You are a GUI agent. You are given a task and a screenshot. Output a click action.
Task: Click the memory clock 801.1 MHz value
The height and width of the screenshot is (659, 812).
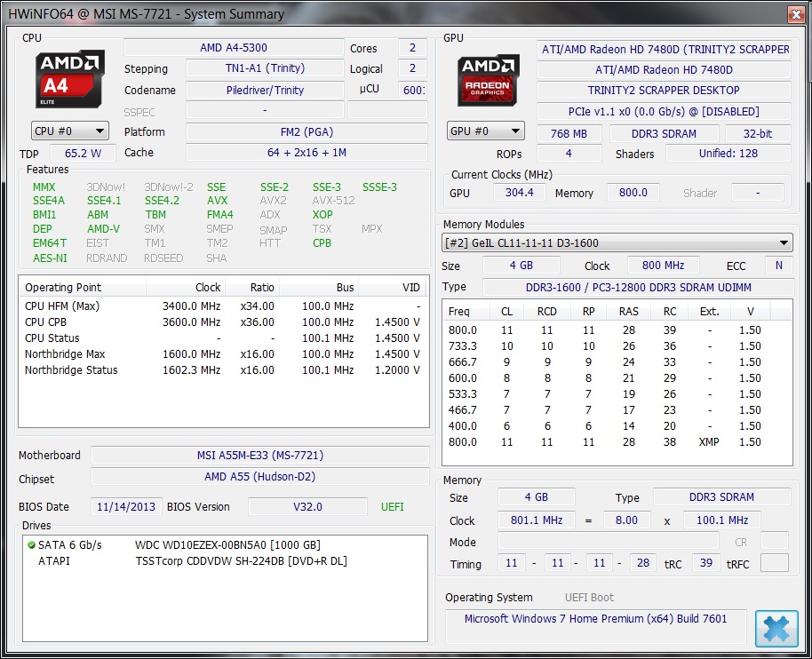(537, 520)
